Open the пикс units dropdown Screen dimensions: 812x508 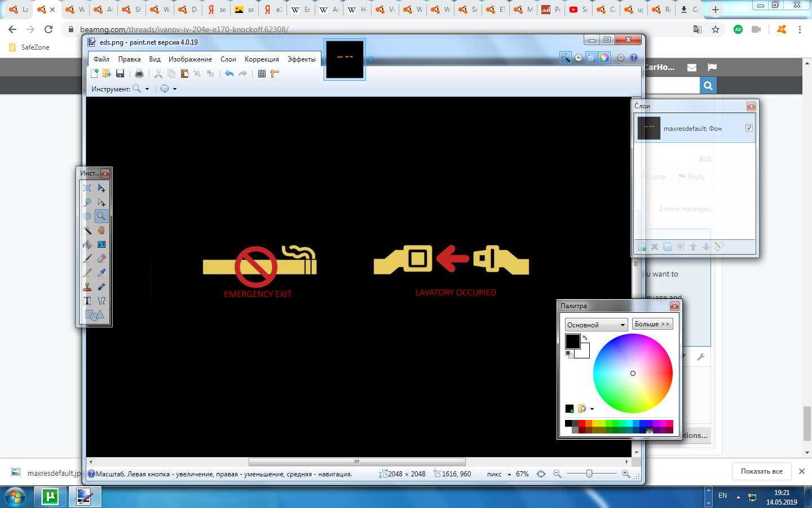click(498, 474)
